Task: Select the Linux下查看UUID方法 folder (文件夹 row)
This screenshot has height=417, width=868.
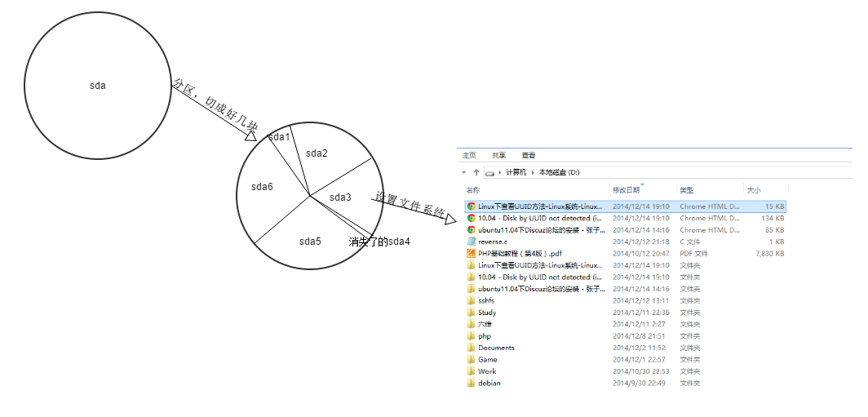Action: pyautogui.click(x=540, y=265)
